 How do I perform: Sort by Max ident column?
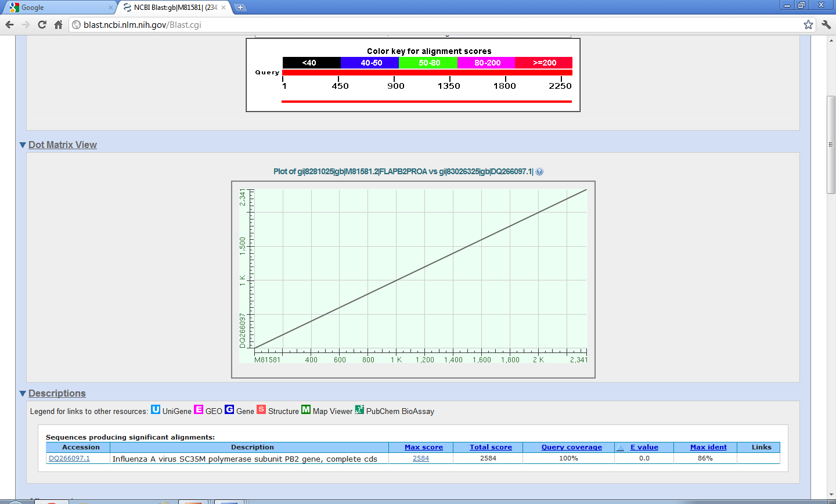tap(708, 447)
